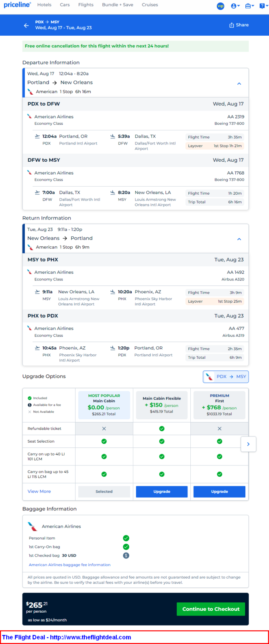
Task: Click landing icon beside 10:20a Phoenix
Action: click(113, 292)
